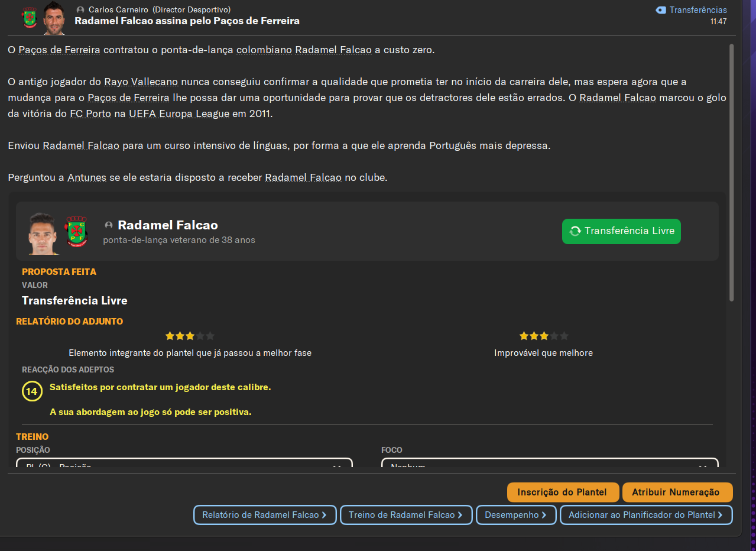Click Atribuir Numeração button

[676, 492]
